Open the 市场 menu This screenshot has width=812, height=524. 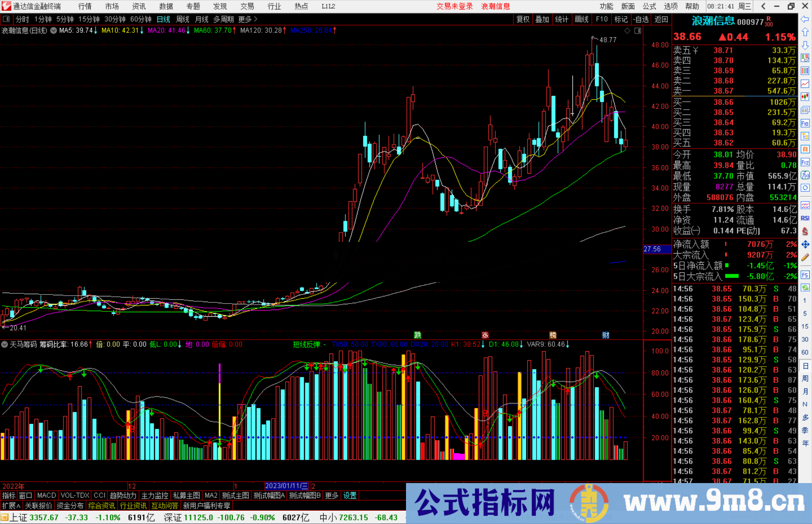coord(112,6)
